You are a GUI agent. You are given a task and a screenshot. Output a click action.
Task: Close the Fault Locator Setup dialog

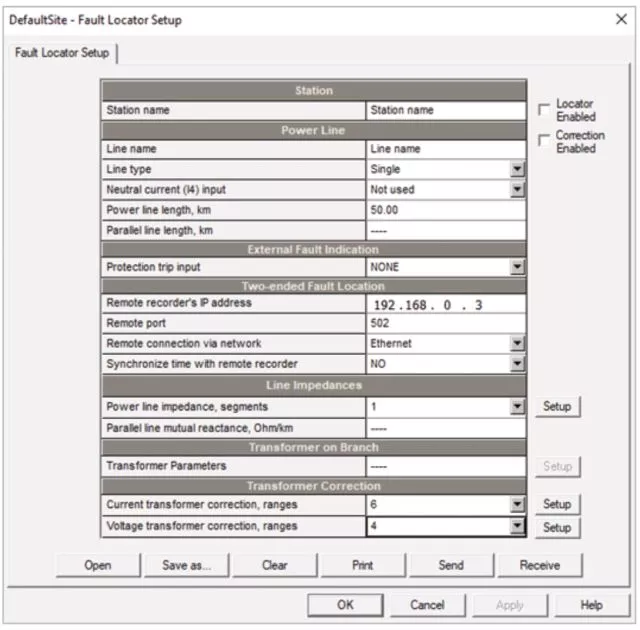click(620, 19)
